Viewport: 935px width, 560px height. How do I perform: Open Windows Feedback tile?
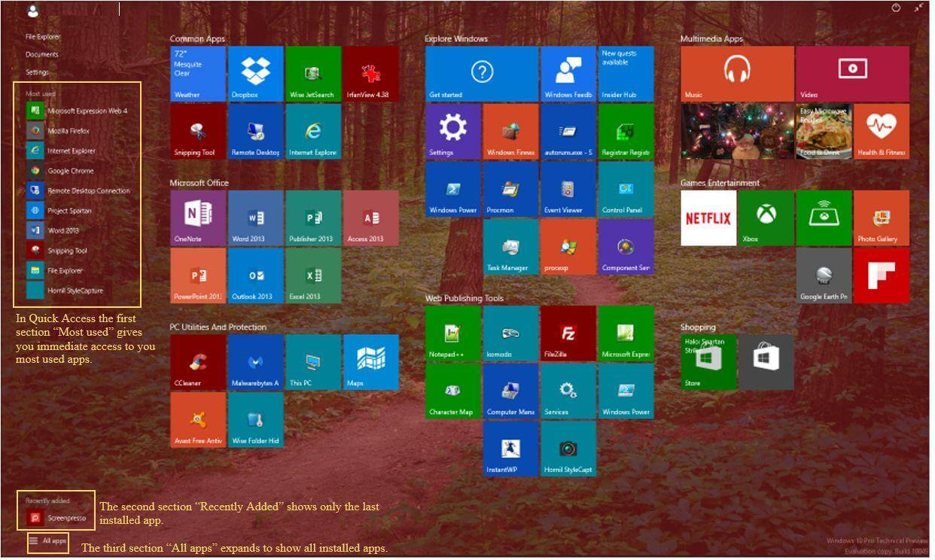click(x=568, y=74)
